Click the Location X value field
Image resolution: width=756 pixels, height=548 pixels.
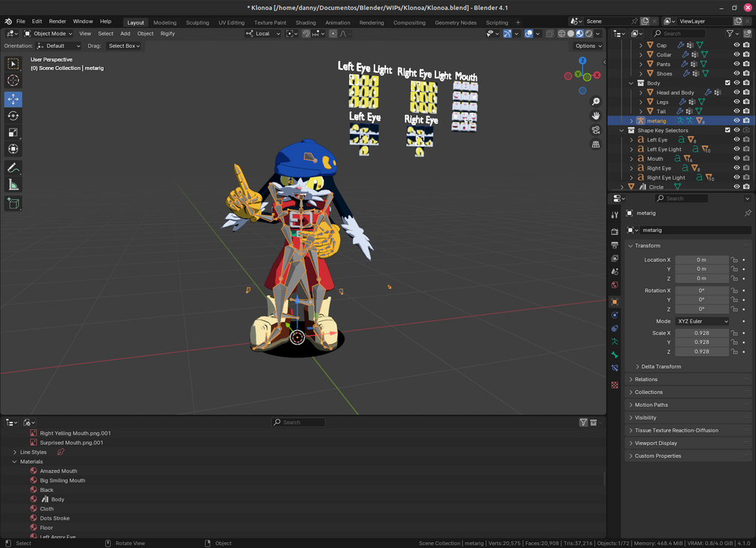[x=702, y=260]
